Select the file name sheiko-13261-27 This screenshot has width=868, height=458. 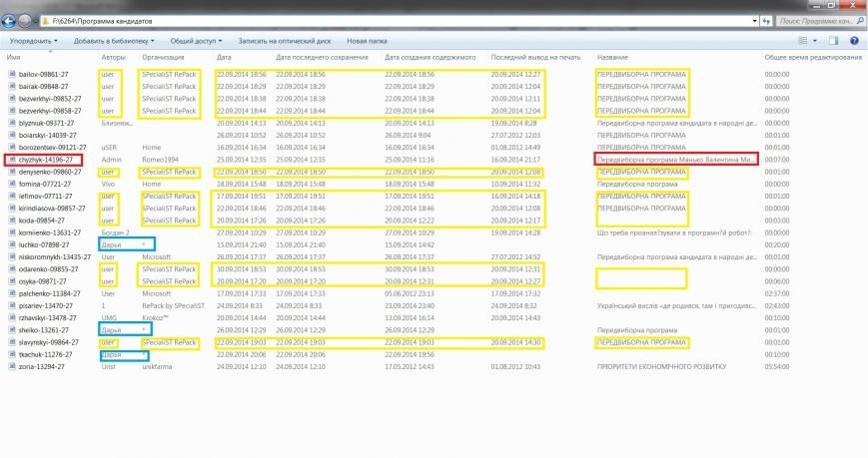44,329
